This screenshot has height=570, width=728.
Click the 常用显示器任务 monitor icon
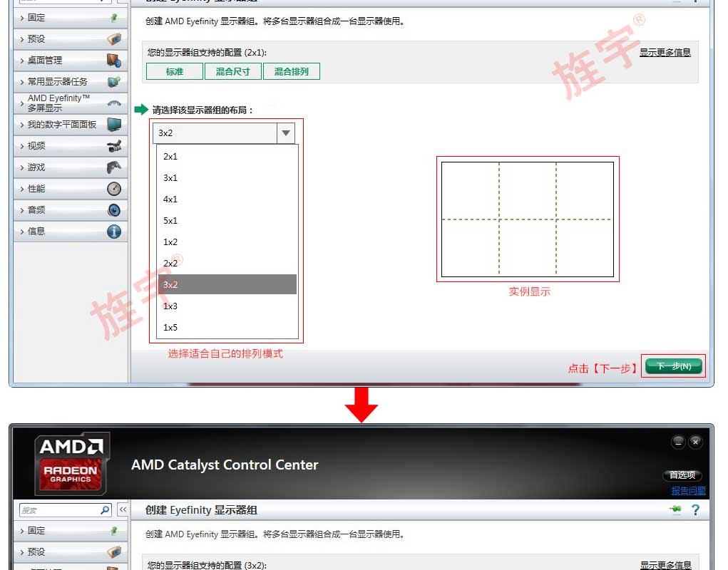[113, 82]
